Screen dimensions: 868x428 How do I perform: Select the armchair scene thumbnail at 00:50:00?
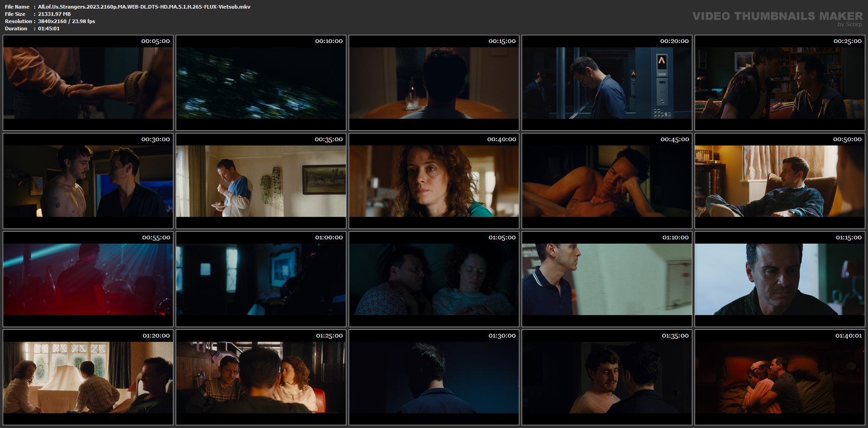780,181
